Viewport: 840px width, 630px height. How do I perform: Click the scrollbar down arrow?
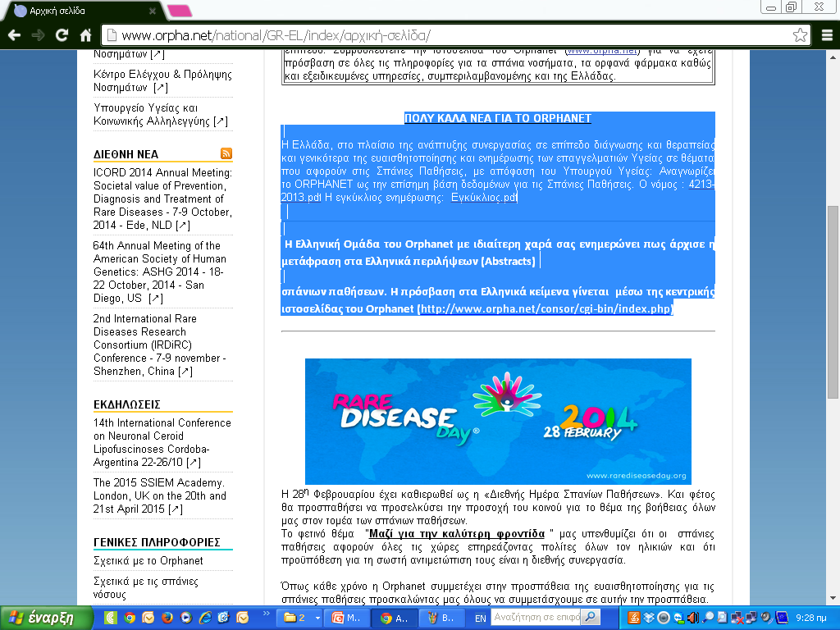click(833, 598)
